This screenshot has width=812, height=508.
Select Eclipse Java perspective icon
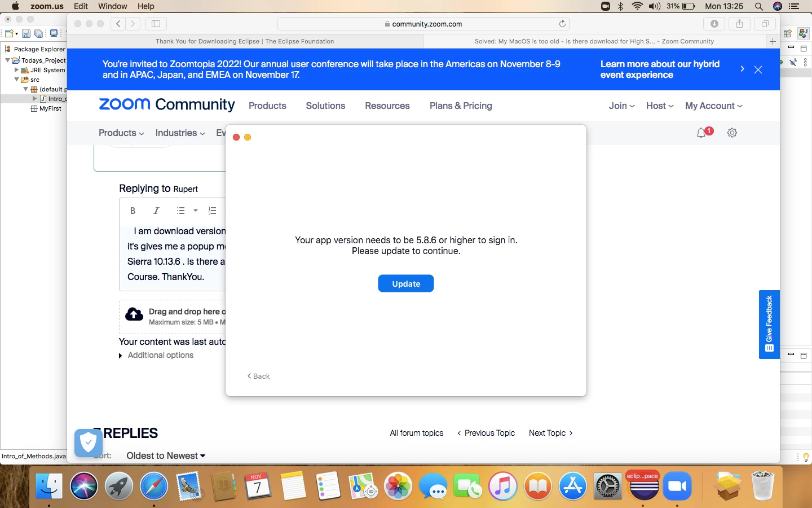point(804,34)
